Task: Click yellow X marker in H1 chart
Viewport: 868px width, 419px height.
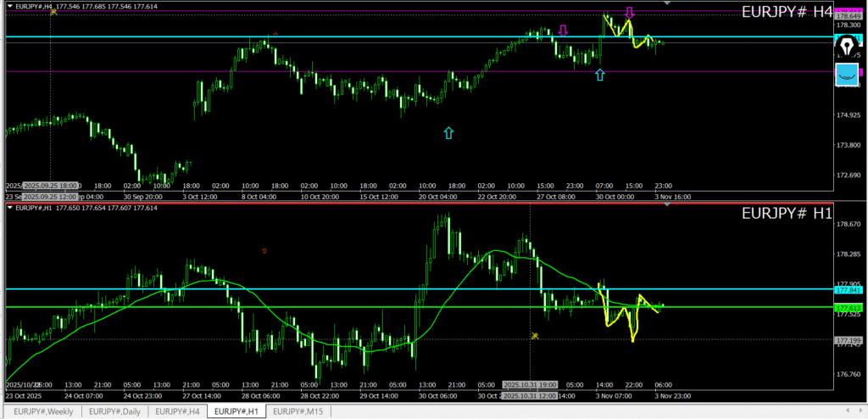Action: (535, 336)
